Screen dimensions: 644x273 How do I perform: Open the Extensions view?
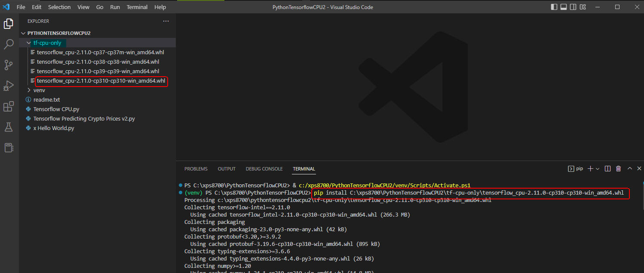click(x=9, y=106)
